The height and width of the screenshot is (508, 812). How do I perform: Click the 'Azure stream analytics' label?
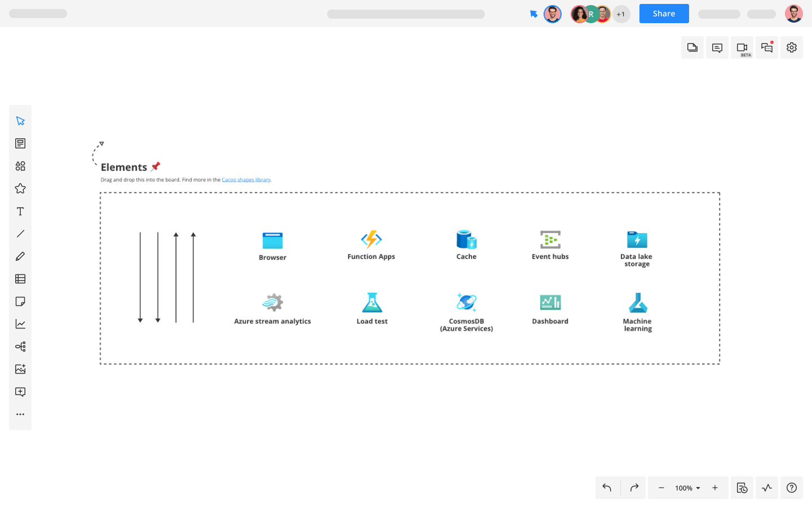272,322
